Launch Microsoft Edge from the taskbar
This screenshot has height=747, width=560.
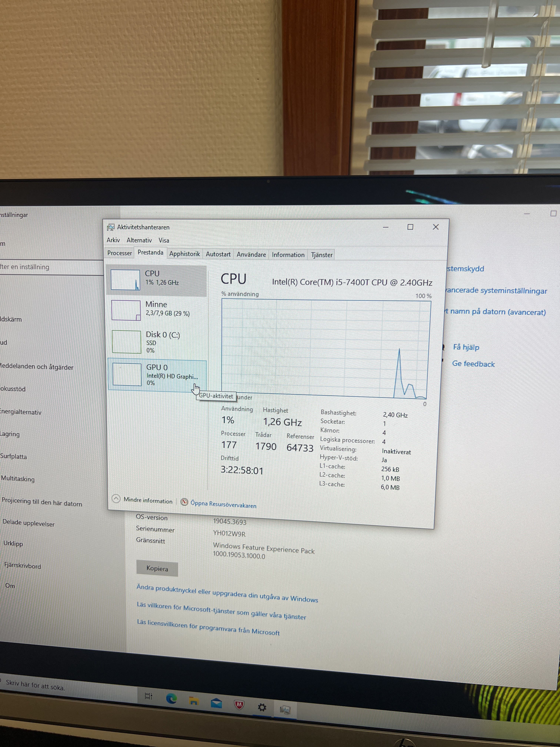[x=171, y=699]
